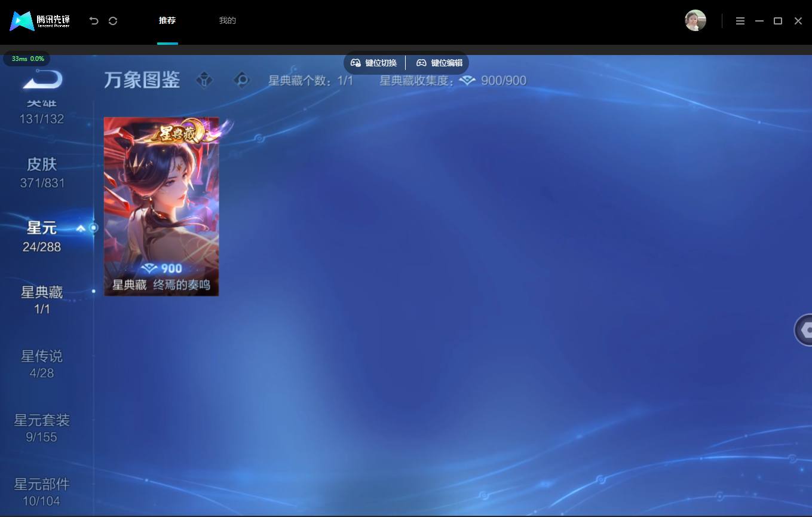This screenshot has height=517, width=812.
Task: Open the 星典藏 终焉的奏鸣 skin card
Action: tap(161, 206)
